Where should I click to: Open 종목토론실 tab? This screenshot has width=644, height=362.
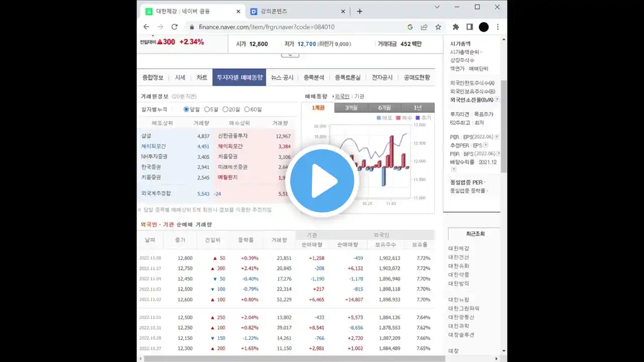coord(348,77)
